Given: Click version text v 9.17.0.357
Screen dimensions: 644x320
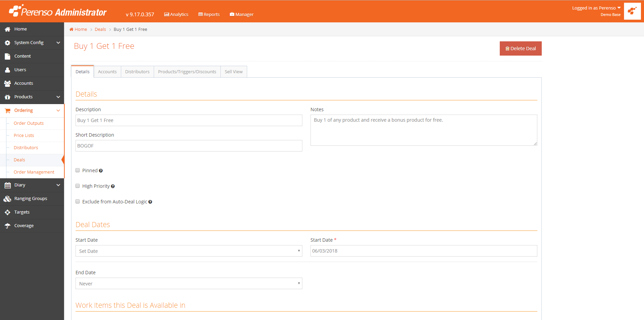Looking at the screenshot, I should pyautogui.click(x=140, y=14).
